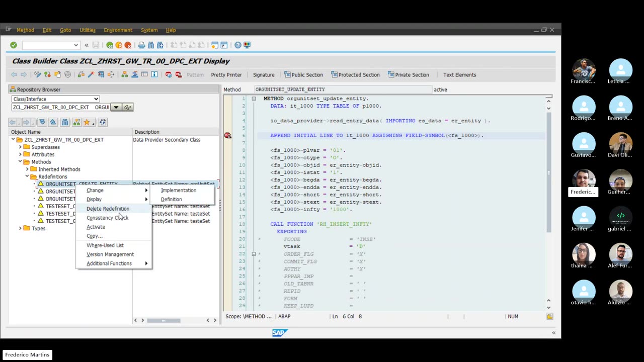Expand the Inherited Methods folder
This screenshot has height=362, width=644.
coord(27,169)
